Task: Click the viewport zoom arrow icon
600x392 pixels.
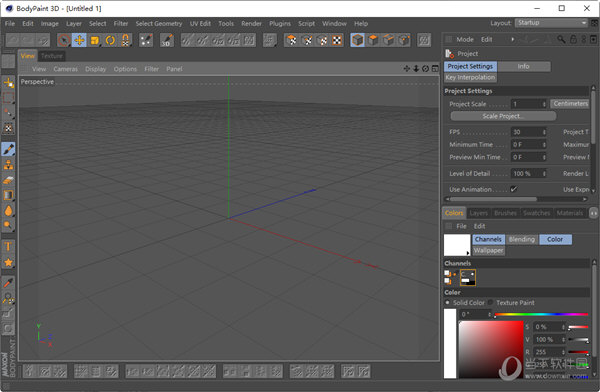Action: tap(416, 69)
